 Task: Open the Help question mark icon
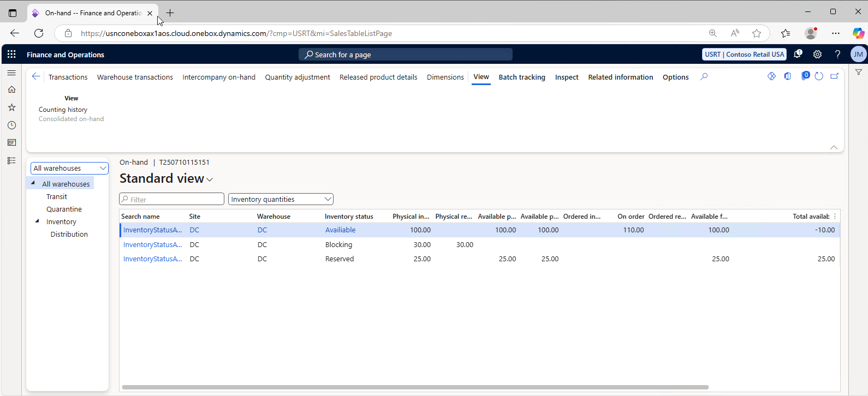click(837, 55)
